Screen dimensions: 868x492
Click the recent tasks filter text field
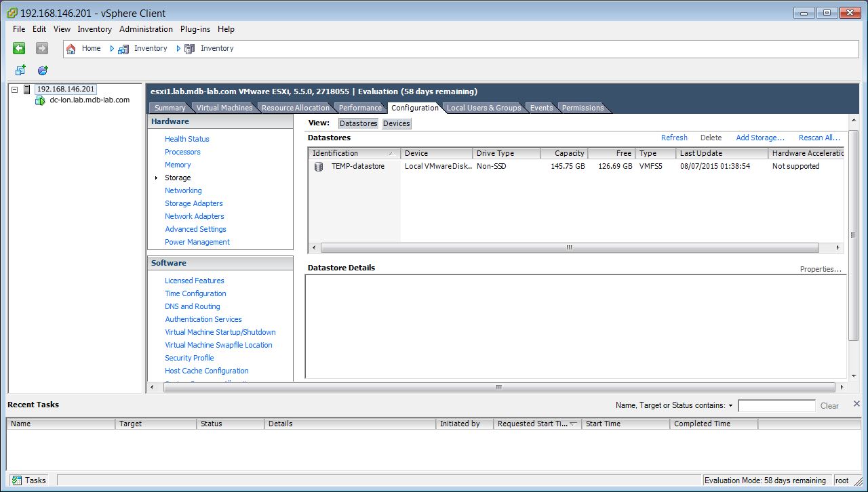pyautogui.click(x=776, y=406)
